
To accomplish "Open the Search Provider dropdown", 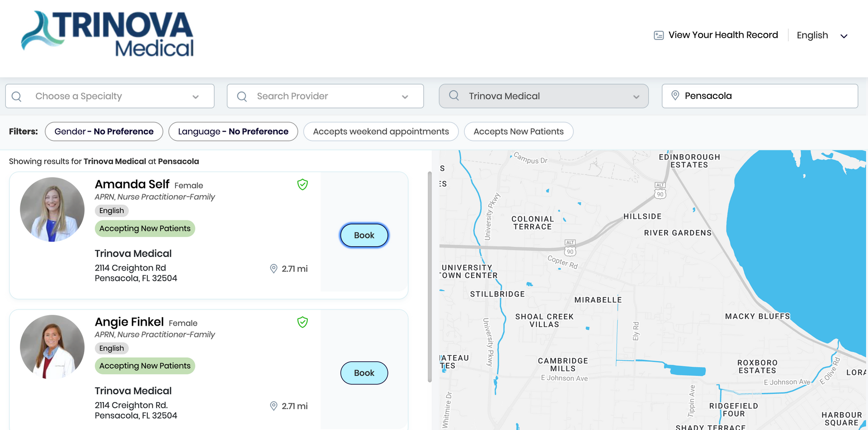I will pyautogui.click(x=405, y=97).
